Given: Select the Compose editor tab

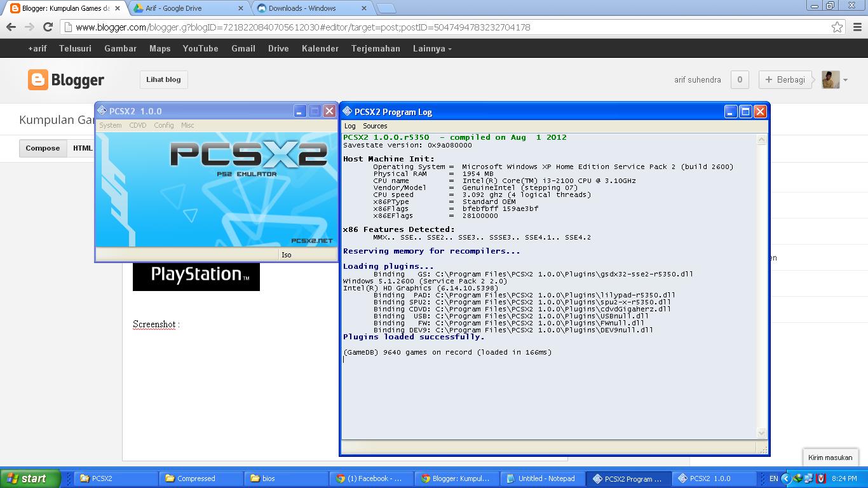Looking at the screenshot, I should click(x=43, y=148).
